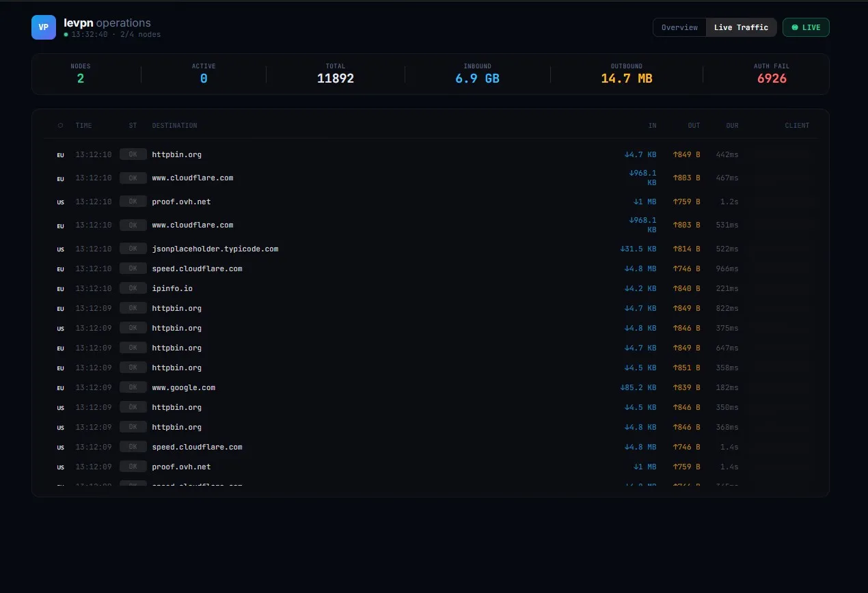Click the EU region badge in 442ms row
Viewport: 868px width, 593px height.
point(60,155)
